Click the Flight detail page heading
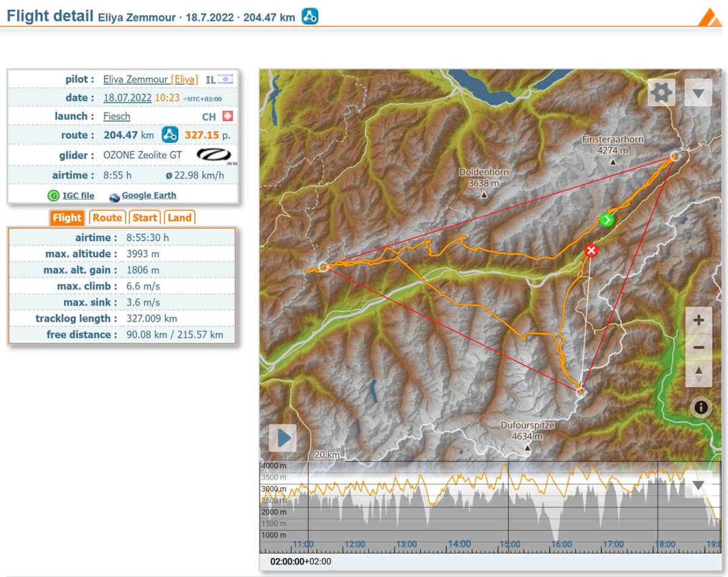 (49, 16)
